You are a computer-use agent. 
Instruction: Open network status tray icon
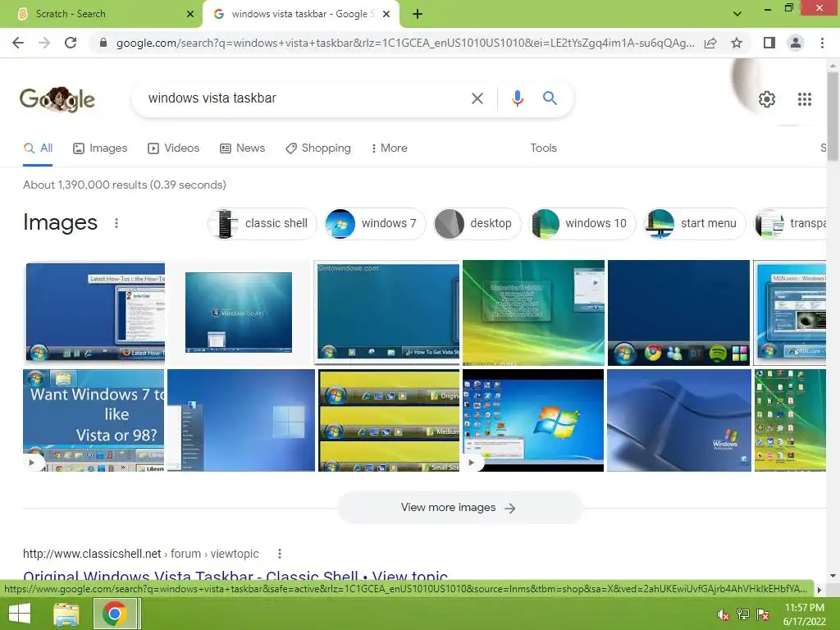pyautogui.click(x=742, y=614)
